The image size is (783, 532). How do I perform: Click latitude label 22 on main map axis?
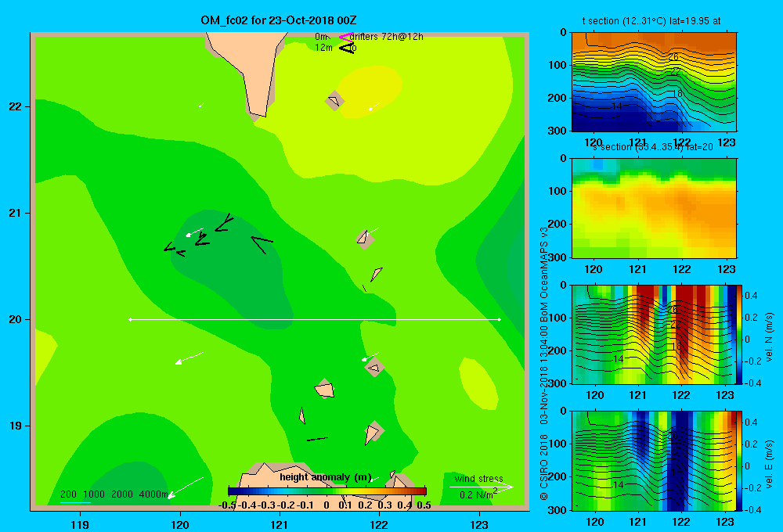tap(15, 107)
